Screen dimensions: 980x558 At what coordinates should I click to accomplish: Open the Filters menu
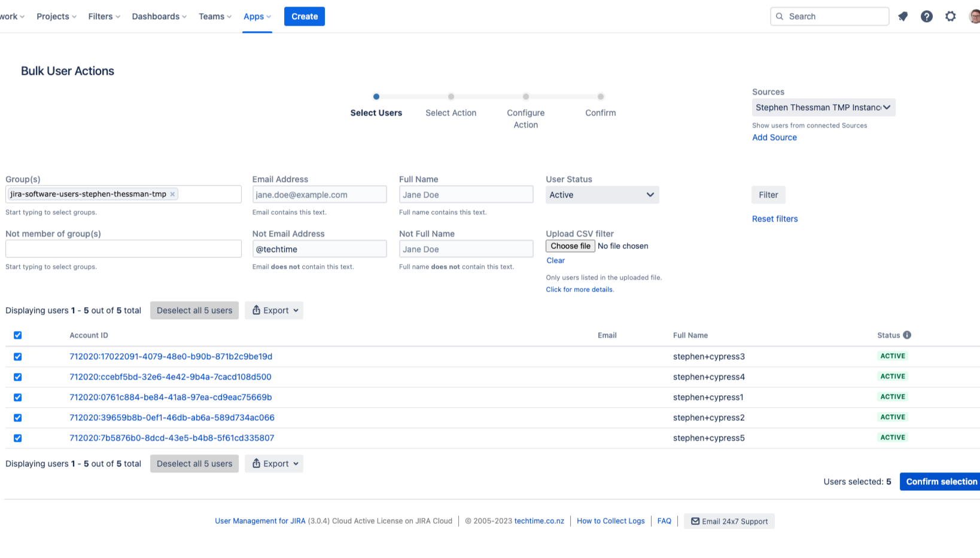(x=104, y=17)
